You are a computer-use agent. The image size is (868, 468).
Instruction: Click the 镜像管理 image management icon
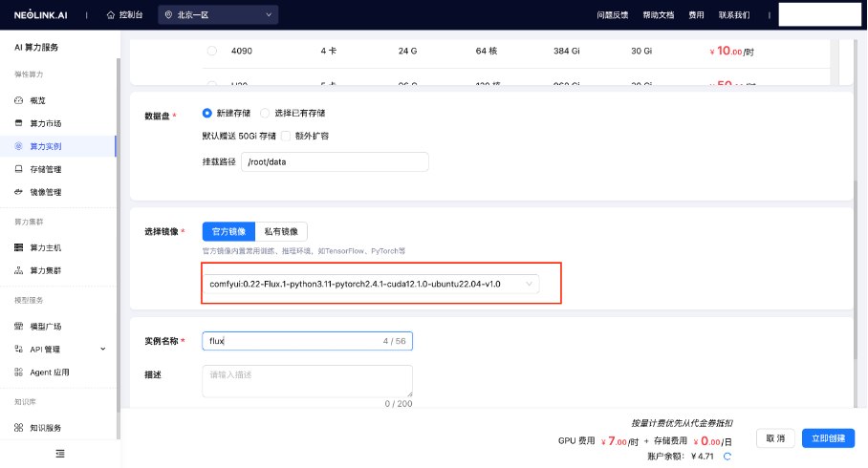(x=19, y=192)
